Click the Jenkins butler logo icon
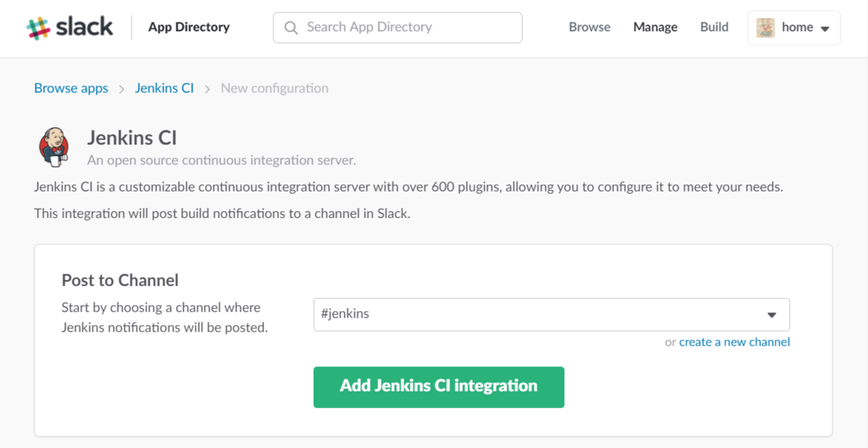The width and height of the screenshot is (868, 448). coord(54,146)
